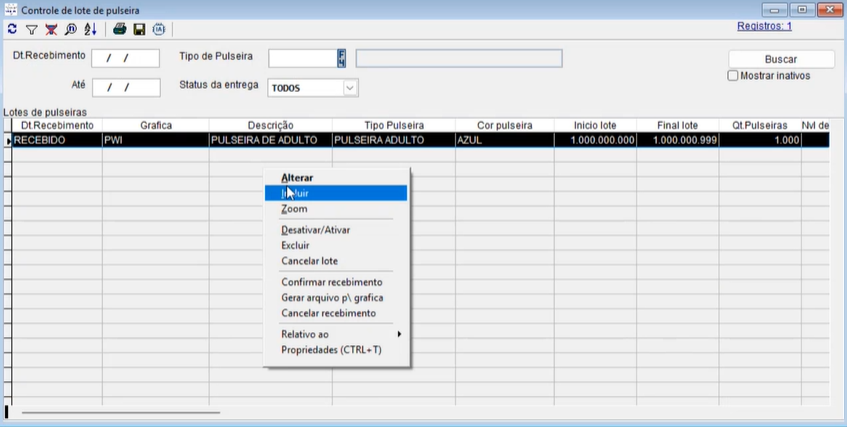Click the refresh icon in the toolbar
This screenshot has width=847, height=427.
[12, 30]
